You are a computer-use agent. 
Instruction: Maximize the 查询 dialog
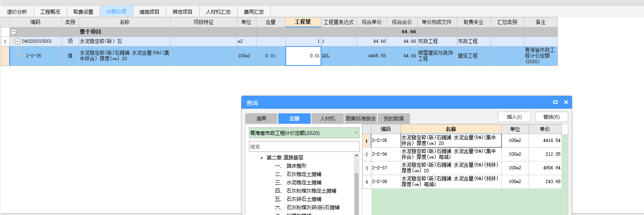pyautogui.click(x=555, y=102)
